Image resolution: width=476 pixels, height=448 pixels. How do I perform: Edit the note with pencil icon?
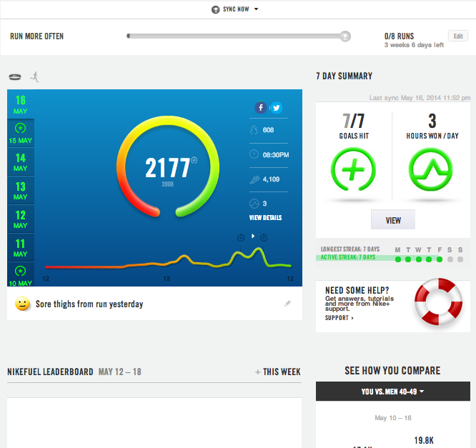click(x=287, y=303)
